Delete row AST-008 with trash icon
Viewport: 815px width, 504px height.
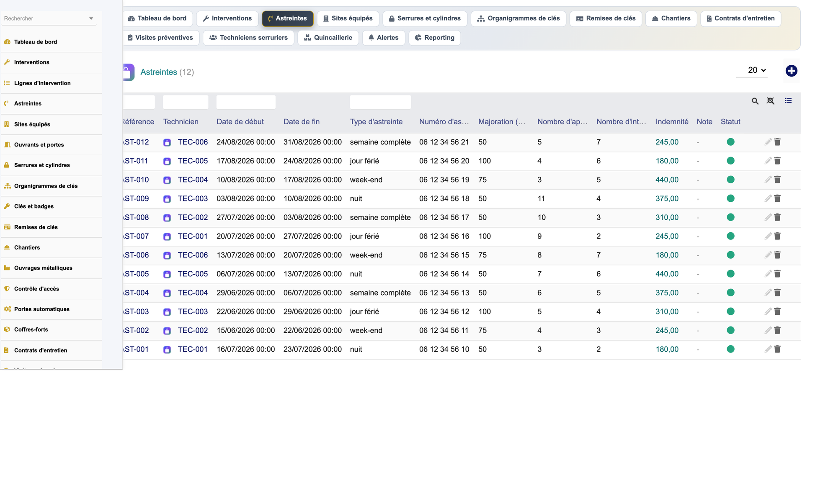pyautogui.click(x=777, y=217)
